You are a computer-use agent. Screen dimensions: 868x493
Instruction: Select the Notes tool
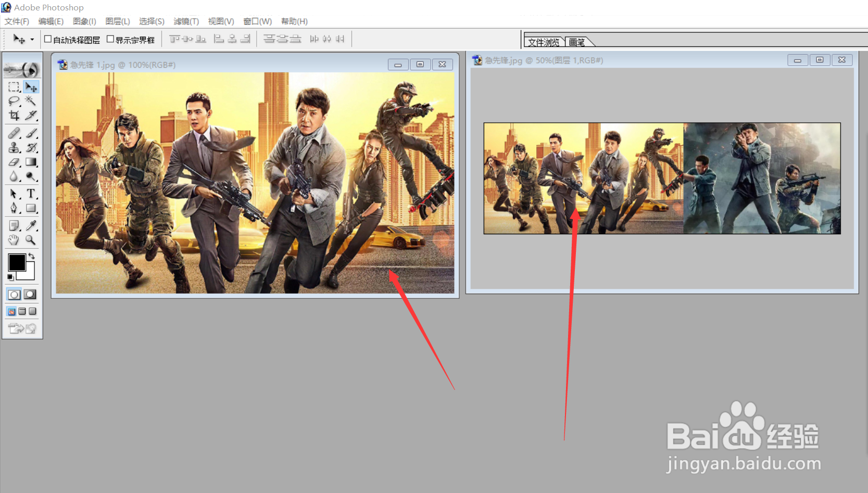(x=14, y=225)
